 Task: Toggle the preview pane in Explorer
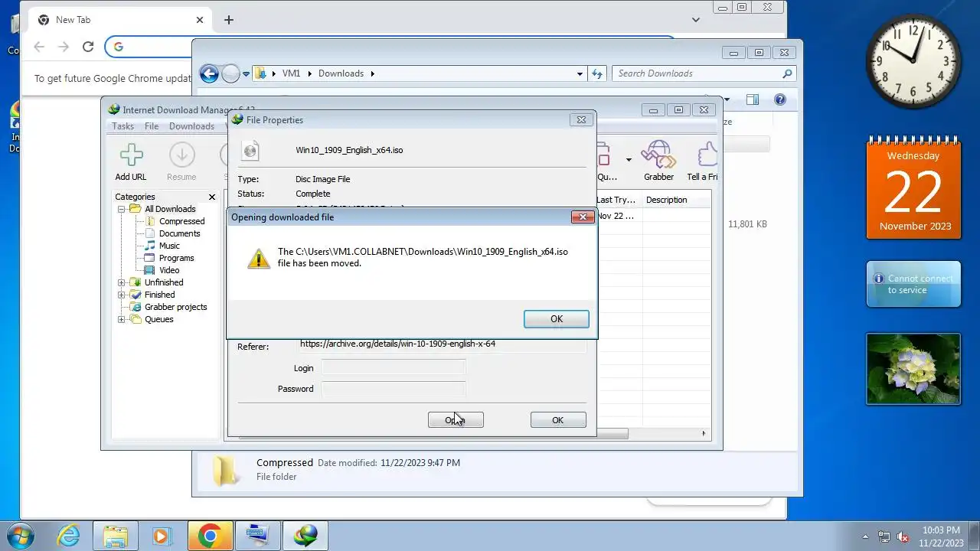click(753, 99)
